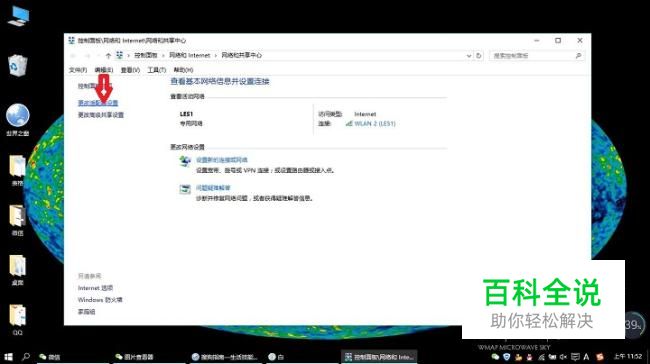Open the 帮助(H) menu
The image size is (650, 364).
(183, 70)
